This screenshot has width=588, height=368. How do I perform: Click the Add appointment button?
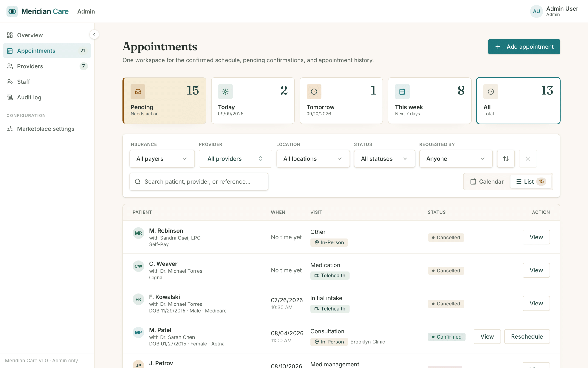[x=524, y=47]
